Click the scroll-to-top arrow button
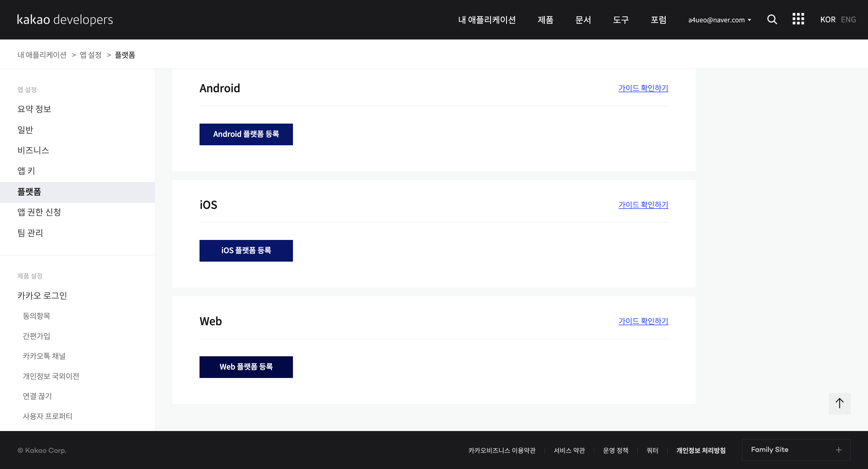The width and height of the screenshot is (868, 469). (x=839, y=403)
